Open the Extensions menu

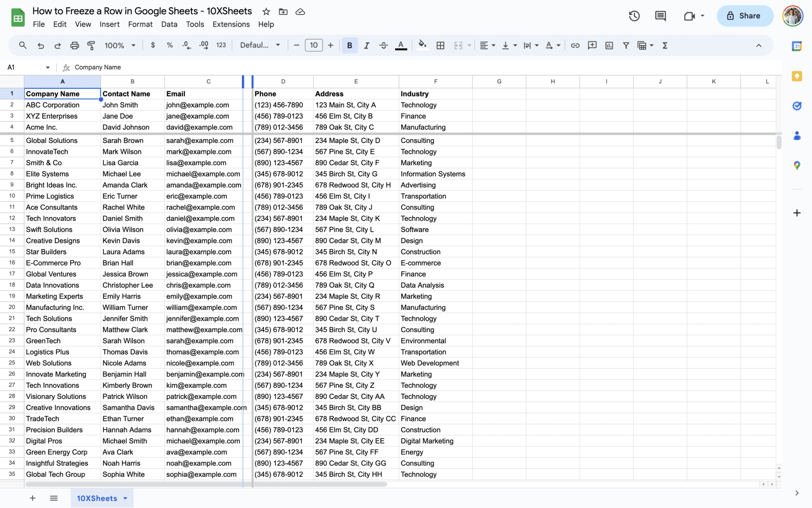tap(231, 24)
